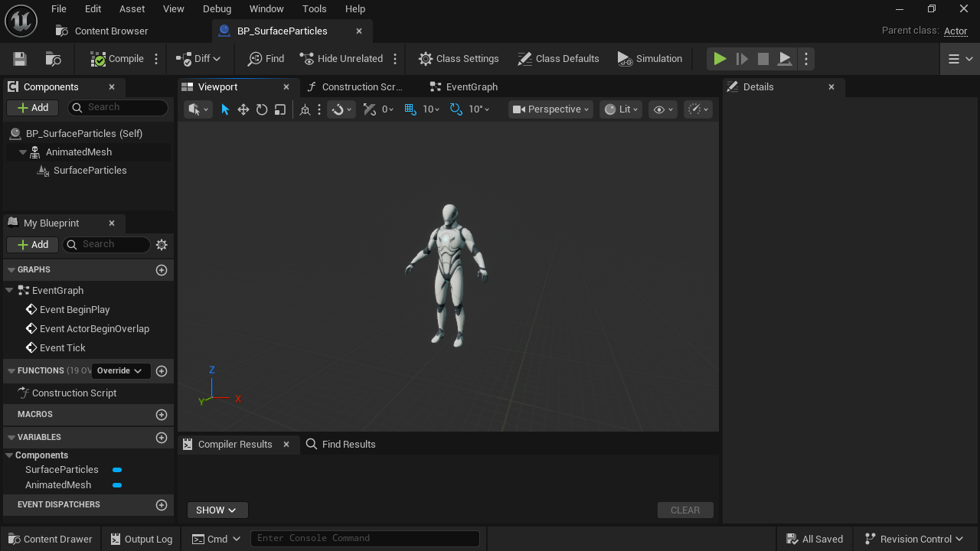Browse to asset in Content Browser icon
Screen dimensions: 980x551
click(54, 59)
